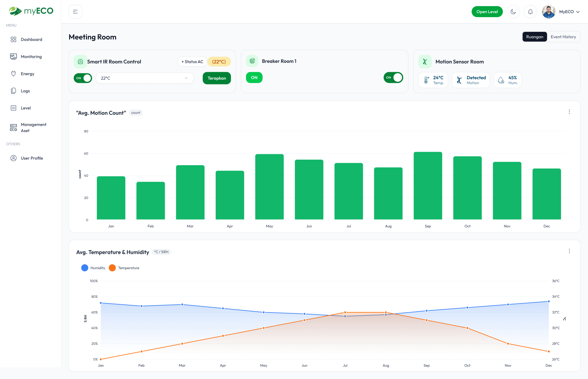
Task: Toggle Smart IR Room Control off
Action: [x=83, y=78]
